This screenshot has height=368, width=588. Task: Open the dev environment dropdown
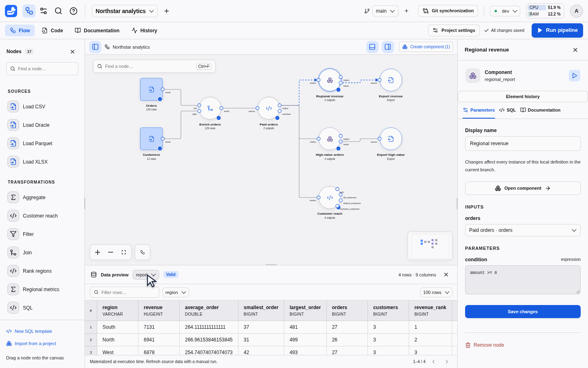[505, 11]
